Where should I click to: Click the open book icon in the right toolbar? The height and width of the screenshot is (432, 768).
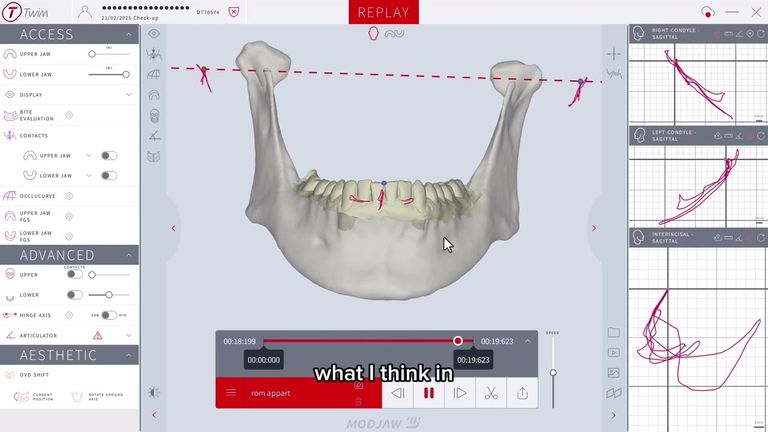614,393
